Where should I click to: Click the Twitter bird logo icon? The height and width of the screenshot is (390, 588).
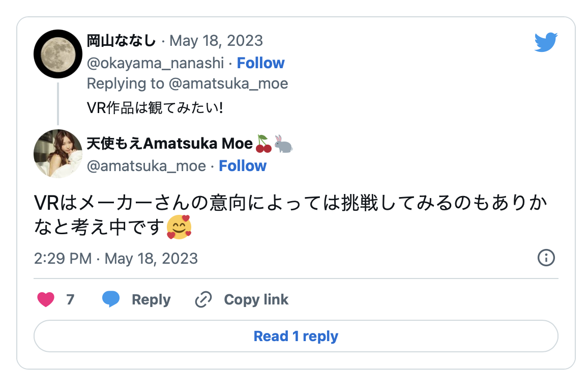(546, 42)
